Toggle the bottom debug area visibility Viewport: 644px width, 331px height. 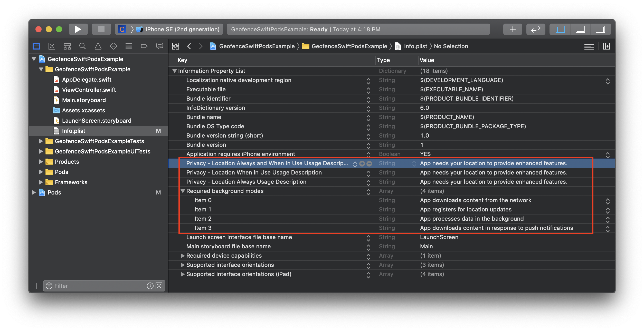(580, 29)
